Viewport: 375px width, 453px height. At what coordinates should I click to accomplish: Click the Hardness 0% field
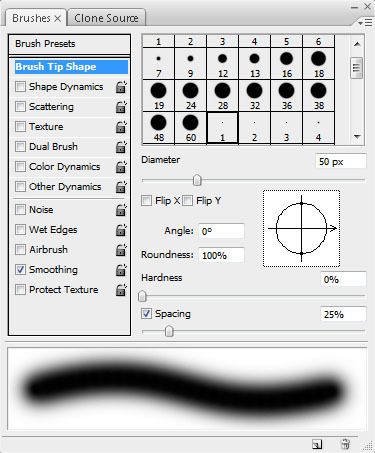pos(343,279)
